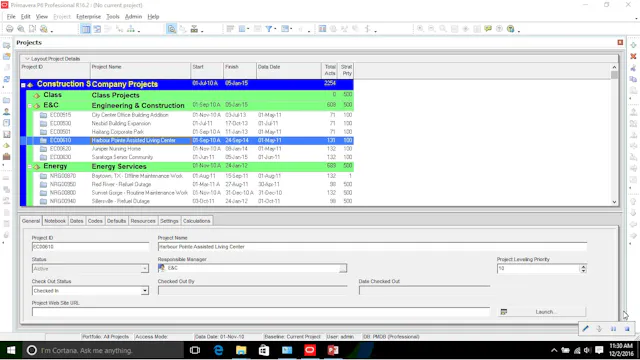Collapse the Energy Services node
Screen dimensions: 640x360
[30, 167]
